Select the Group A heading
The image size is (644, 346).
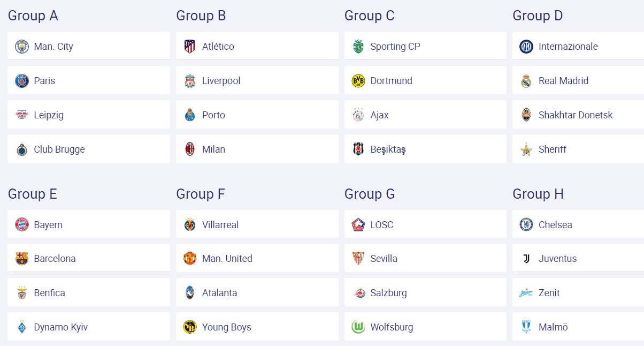coord(33,16)
